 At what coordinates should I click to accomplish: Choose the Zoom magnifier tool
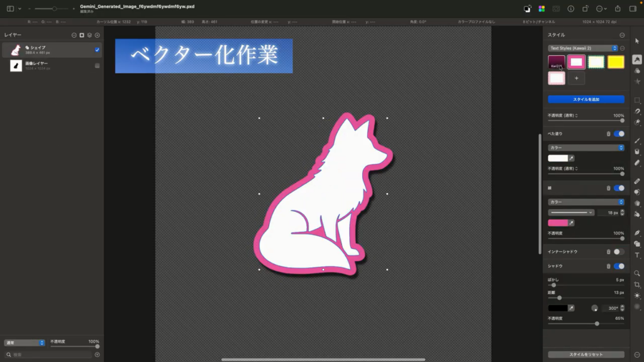(637, 273)
